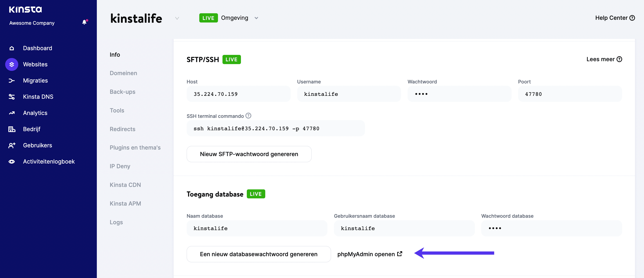The height and width of the screenshot is (278, 644).
Task: Click the Kinsta DNS icon
Action: (11, 97)
